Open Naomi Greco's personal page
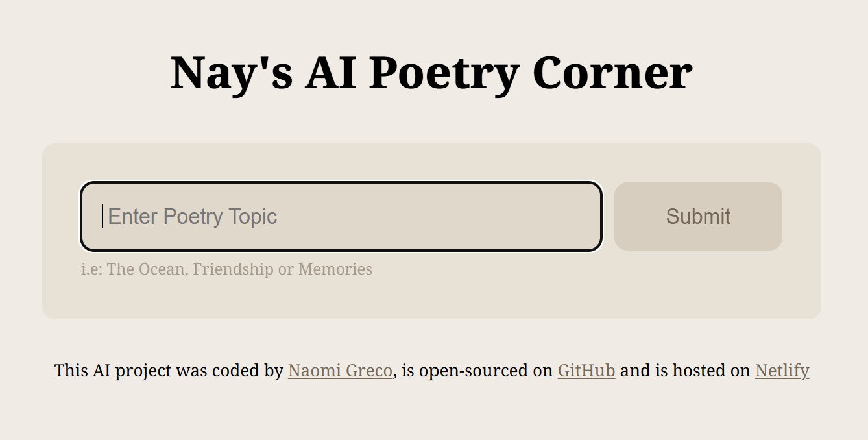The width and height of the screenshot is (868, 440). click(339, 371)
